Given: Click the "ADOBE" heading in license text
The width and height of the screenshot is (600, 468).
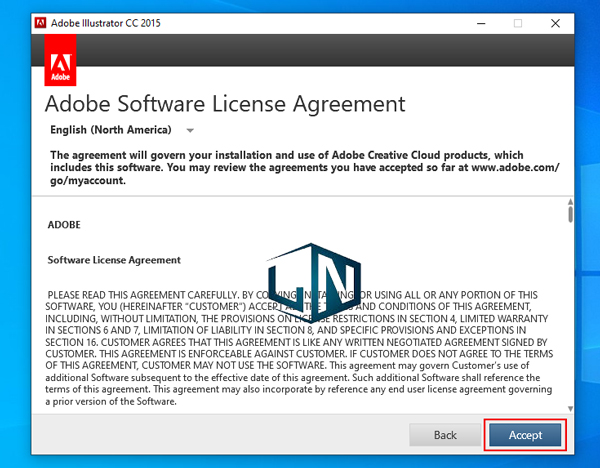Looking at the screenshot, I should pyautogui.click(x=64, y=225).
